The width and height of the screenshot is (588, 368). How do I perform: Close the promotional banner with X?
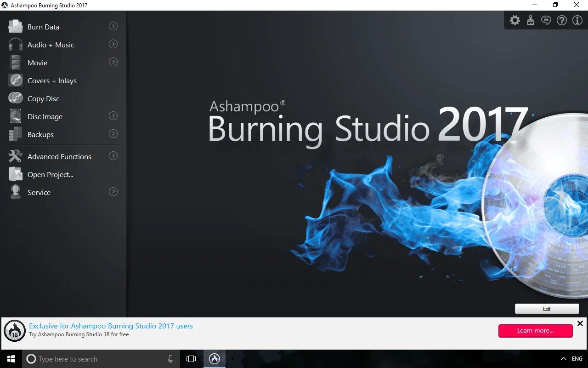pyautogui.click(x=580, y=323)
